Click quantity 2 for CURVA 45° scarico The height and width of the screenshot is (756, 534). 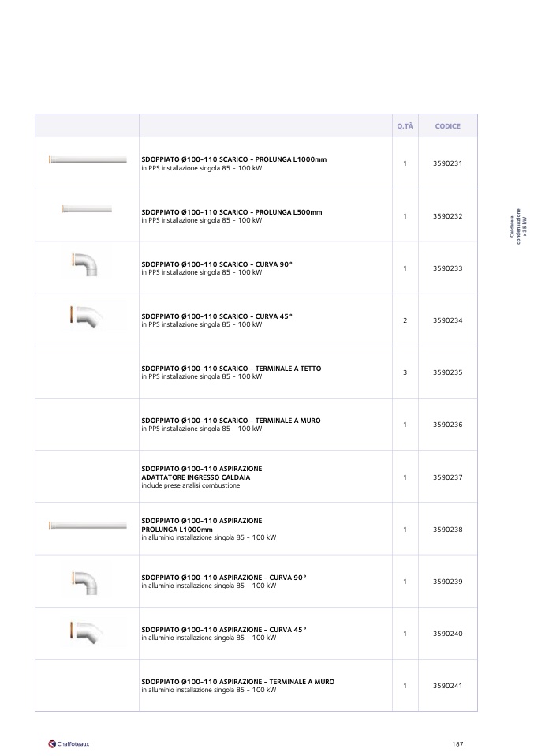coord(405,320)
